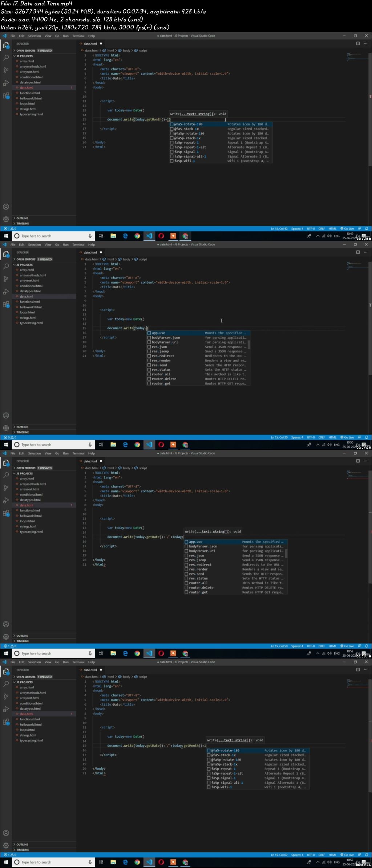Screen dimensions: 372x868
Task: Open the Search view in the first frame
Action: [6, 58]
